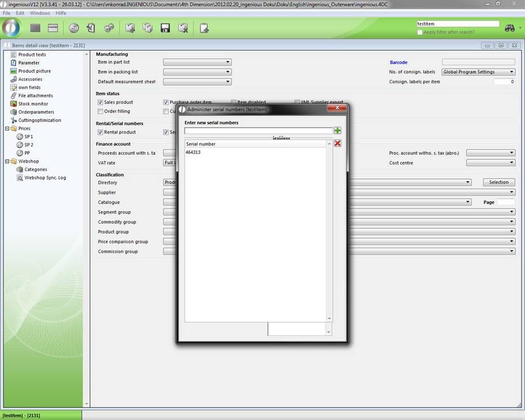Screen dimensions: 525x420
Task: Open File attachments in the sidebar
Action: pos(35,96)
